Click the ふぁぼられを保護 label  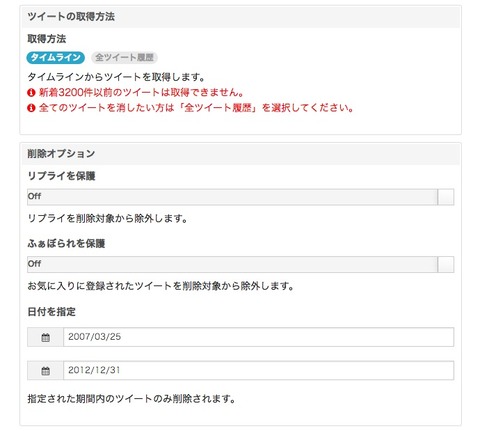tap(66, 243)
